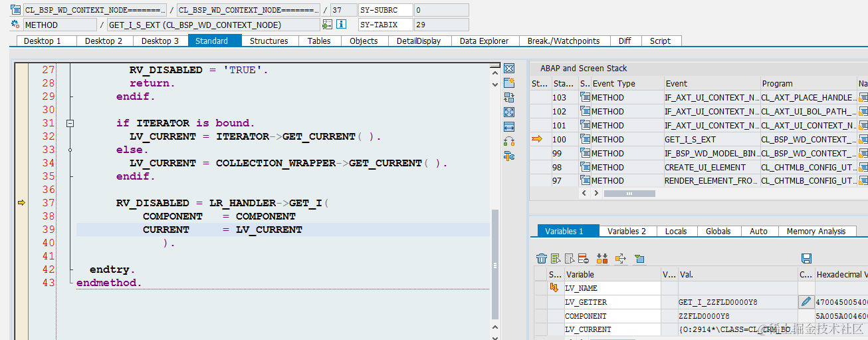Switch to the Globals tab

718,231
